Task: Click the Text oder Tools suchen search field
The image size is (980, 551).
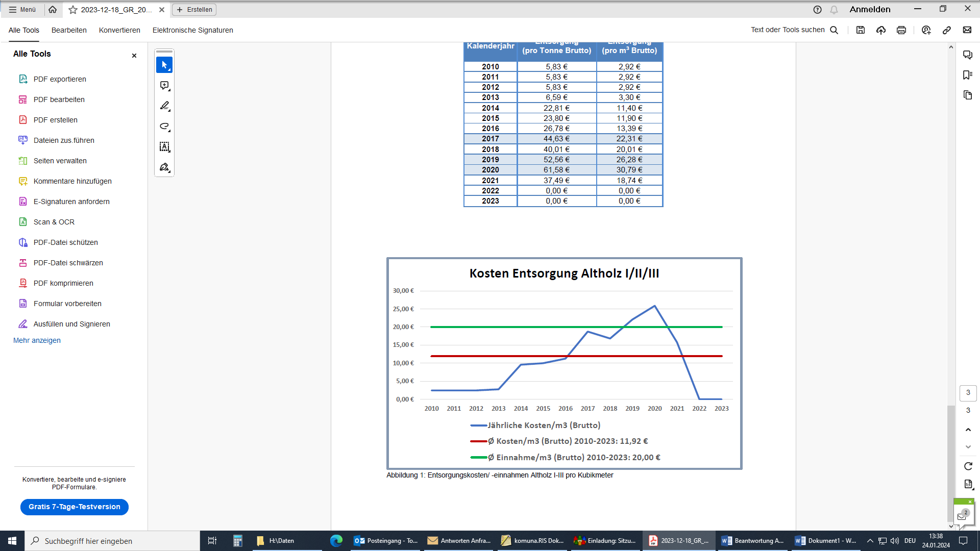Action: pyautogui.click(x=794, y=30)
